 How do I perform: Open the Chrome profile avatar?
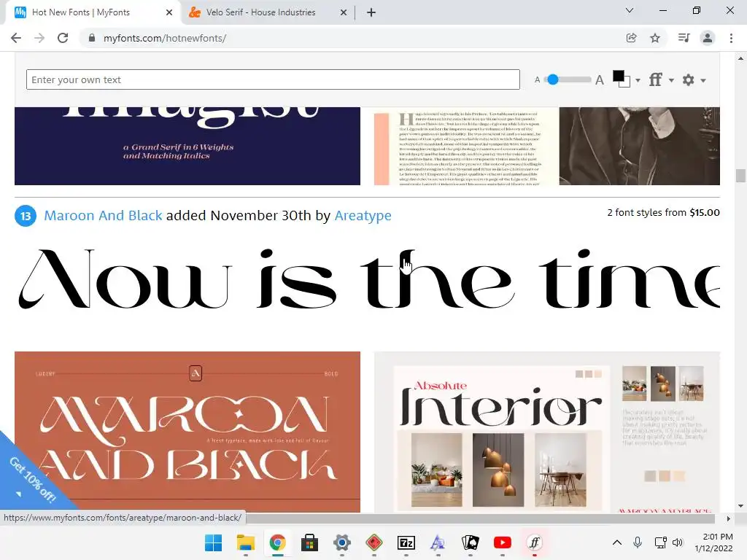[x=708, y=38]
